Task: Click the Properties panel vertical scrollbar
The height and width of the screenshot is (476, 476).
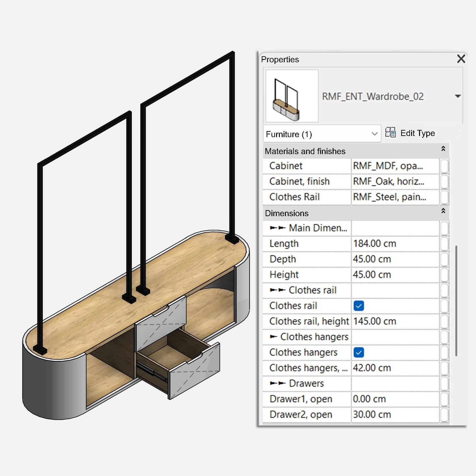Action: coord(456,301)
